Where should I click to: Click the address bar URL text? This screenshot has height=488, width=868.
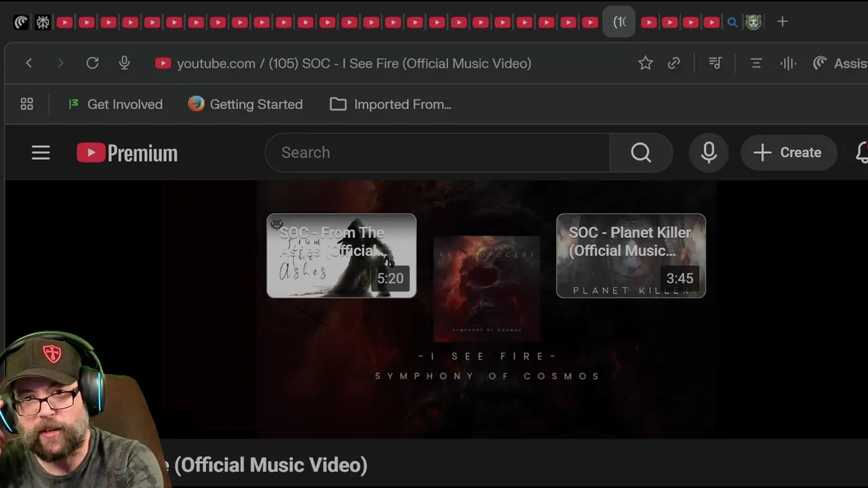click(354, 64)
